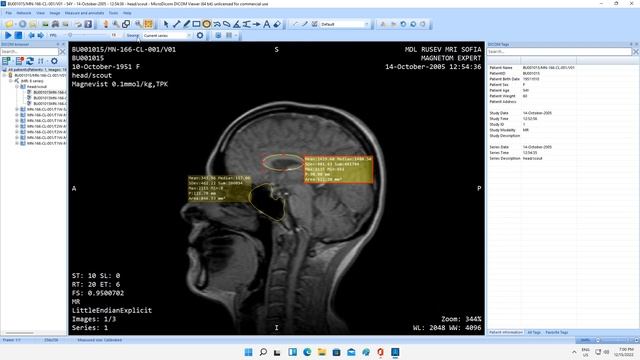Click the CD/DVD scan toolbar icon

tap(22, 24)
